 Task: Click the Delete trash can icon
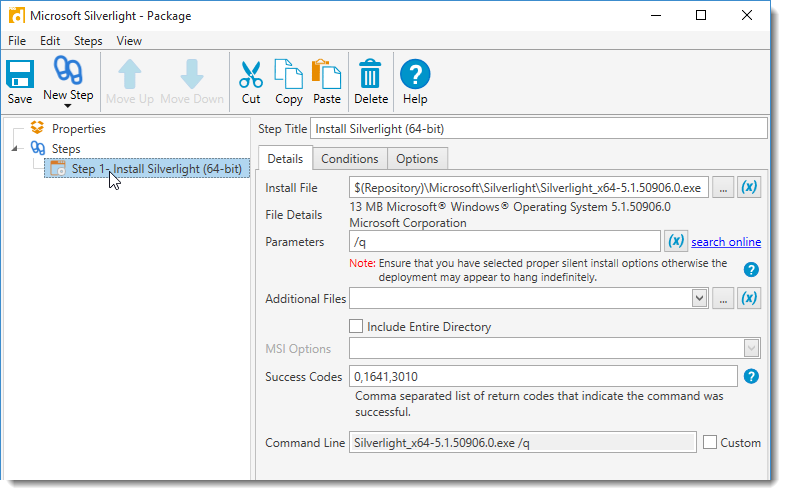click(370, 75)
